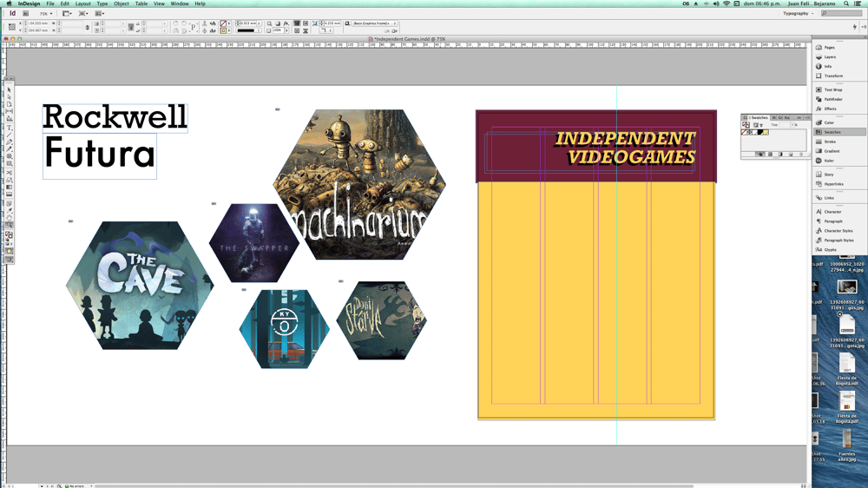
Task: Open the Basic Graphics Frame style dropdown
Action: click(x=375, y=23)
